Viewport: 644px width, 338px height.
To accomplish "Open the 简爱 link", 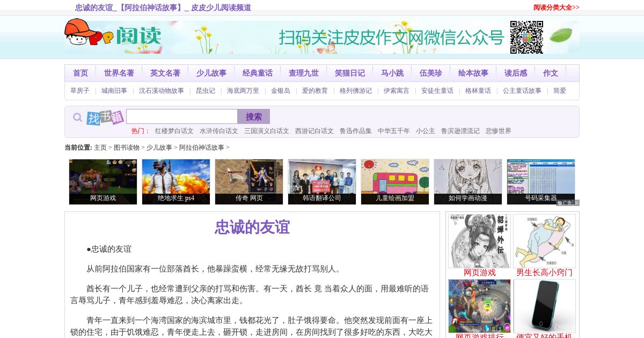I will (x=560, y=91).
